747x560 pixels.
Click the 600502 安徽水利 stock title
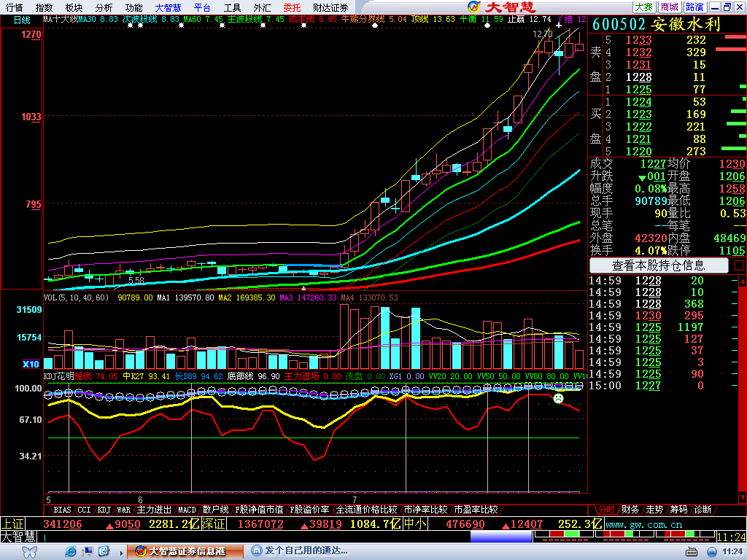(x=657, y=24)
